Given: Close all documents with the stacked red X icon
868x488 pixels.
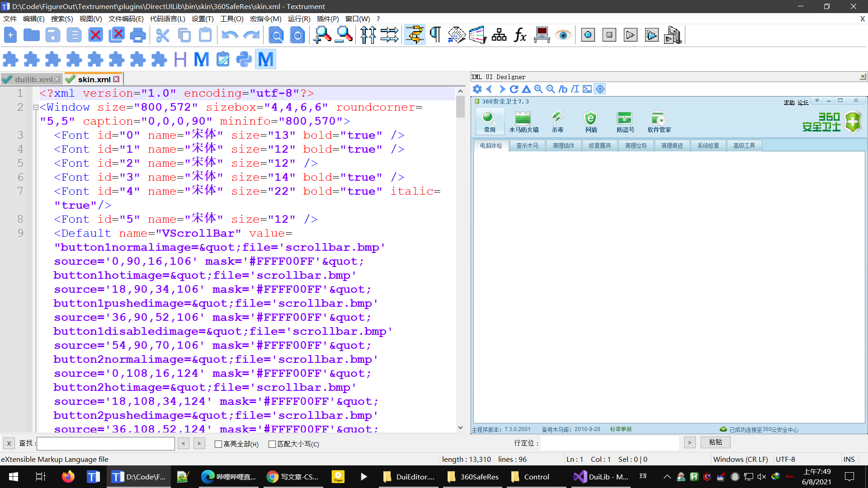Looking at the screenshot, I should coord(117,35).
